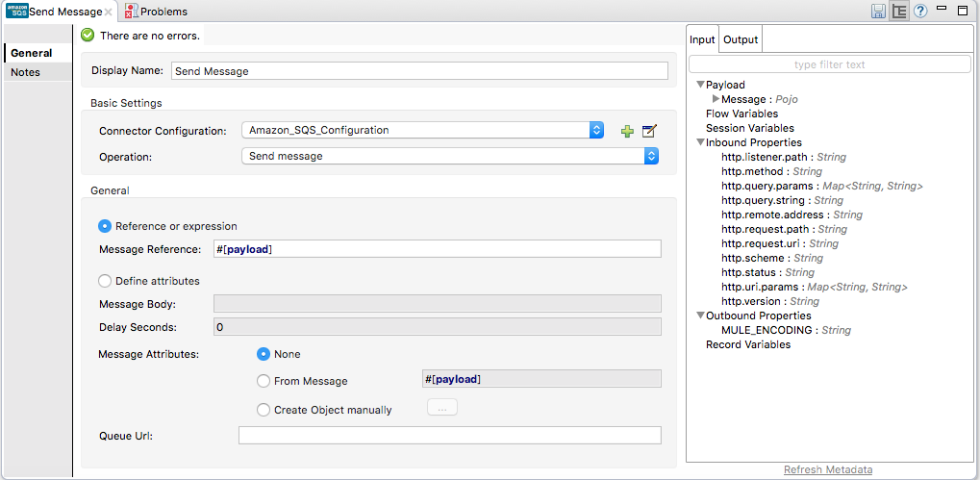Viewport: 980px width, 480px height.
Task: Click the Delay Seconds field
Action: pyautogui.click(x=438, y=327)
